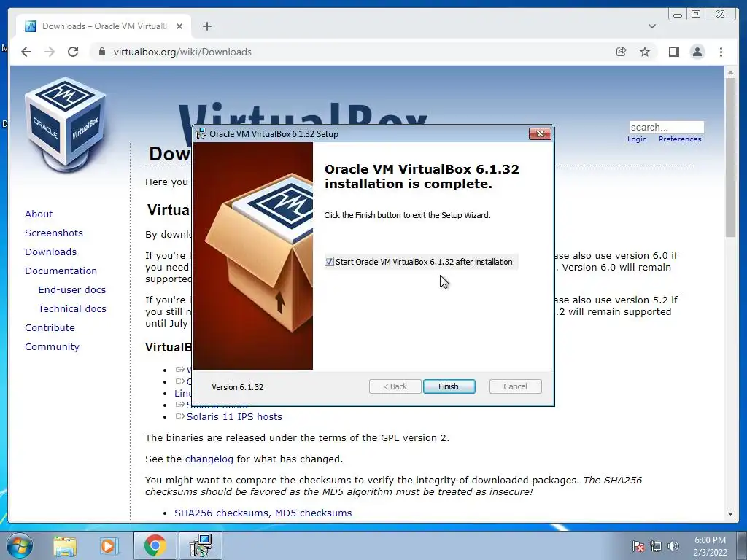Minimize the Chrome window
The image size is (747, 560).
(x=678, y=15)
